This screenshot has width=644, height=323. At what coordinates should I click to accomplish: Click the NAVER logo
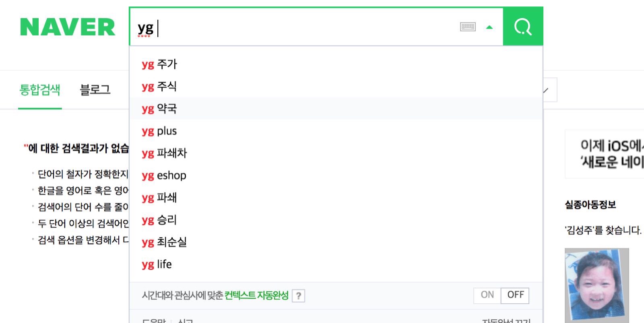click(x=68, y=27)
